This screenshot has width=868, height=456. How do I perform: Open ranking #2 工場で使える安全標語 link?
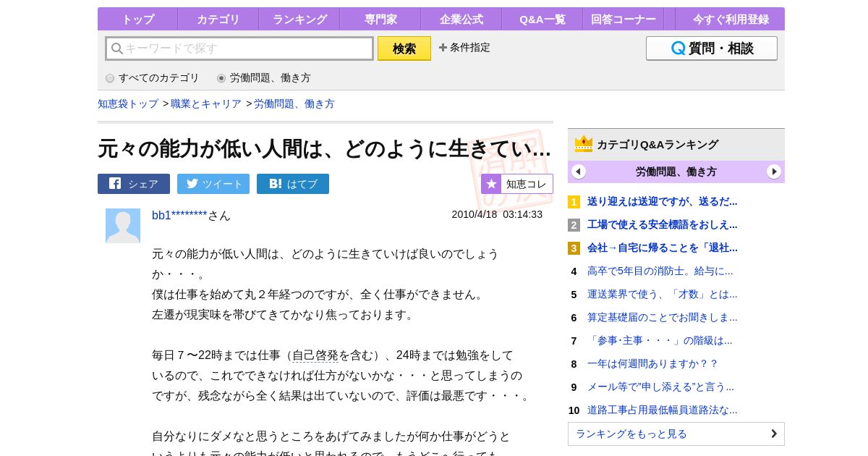663,224
